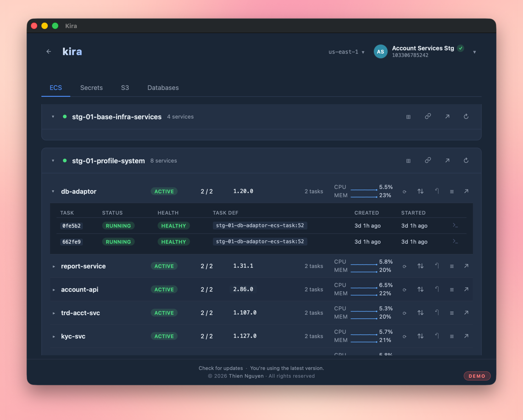This screenshot has width=523, height=420.
Task: Expand the kyc-svc service row
Action: (53, 337)
